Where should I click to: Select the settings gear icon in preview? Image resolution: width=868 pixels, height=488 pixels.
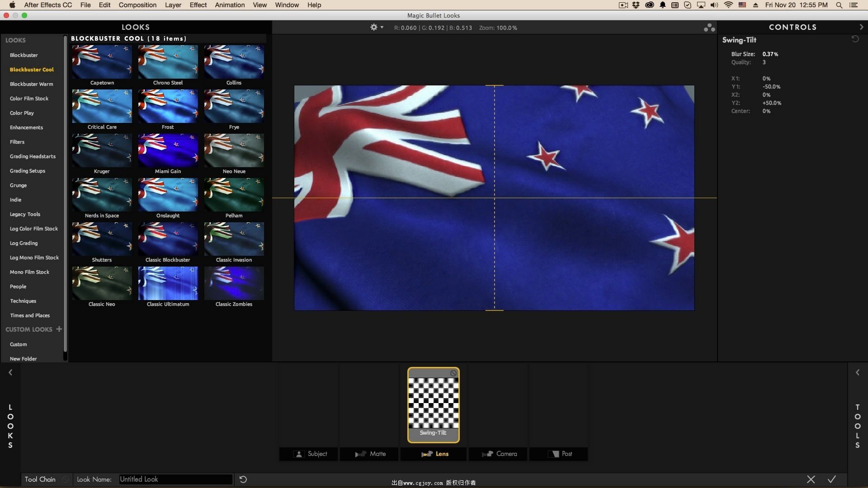(x=374, y=28)
